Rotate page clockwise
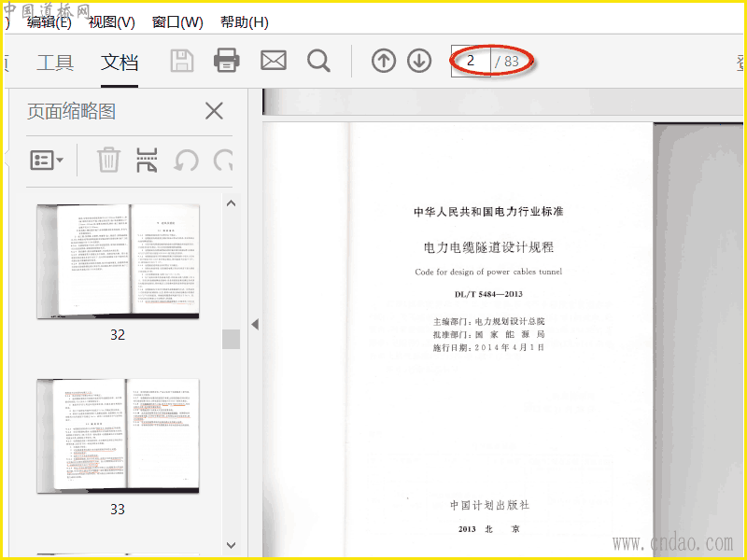The image size is (747, 560). tap(223, 161)
